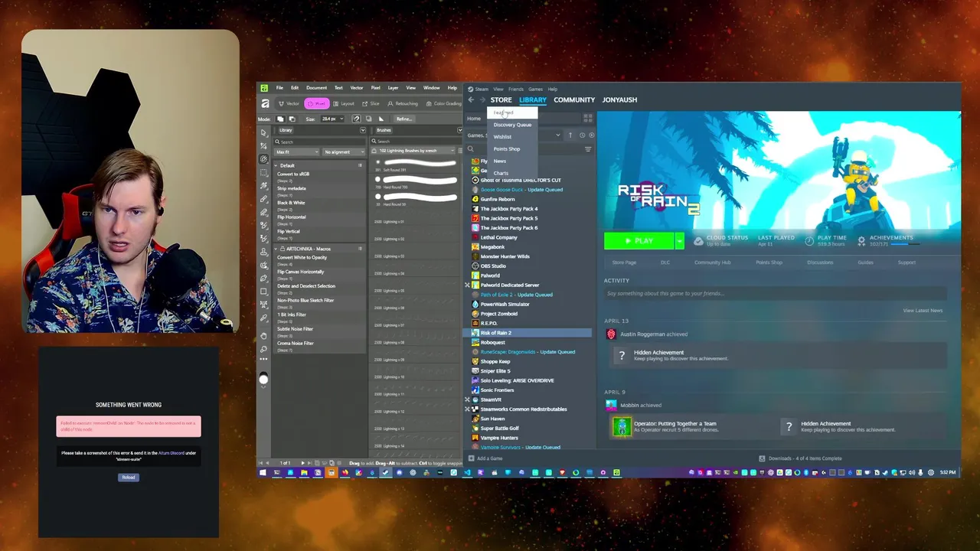The height and width of the screenshot is (551, 980).
Task: Open Windows Start button on taskbar
Action: click(263, 472)
